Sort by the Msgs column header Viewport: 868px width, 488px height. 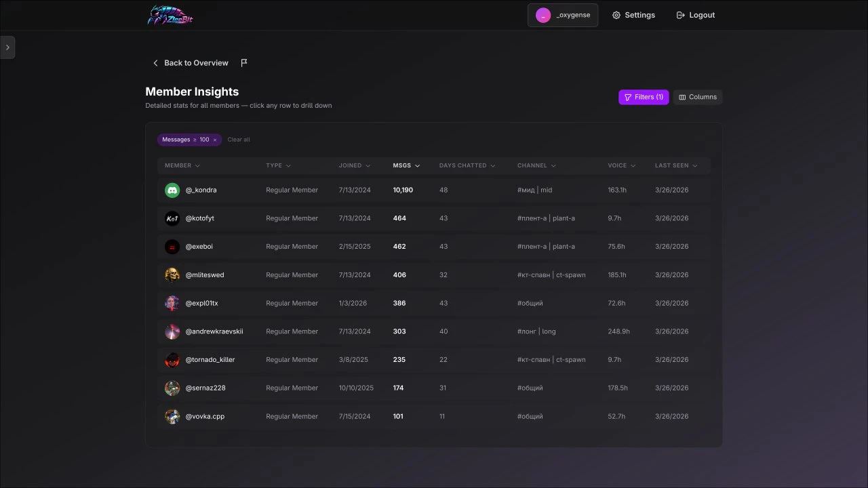tap(406, 165)
